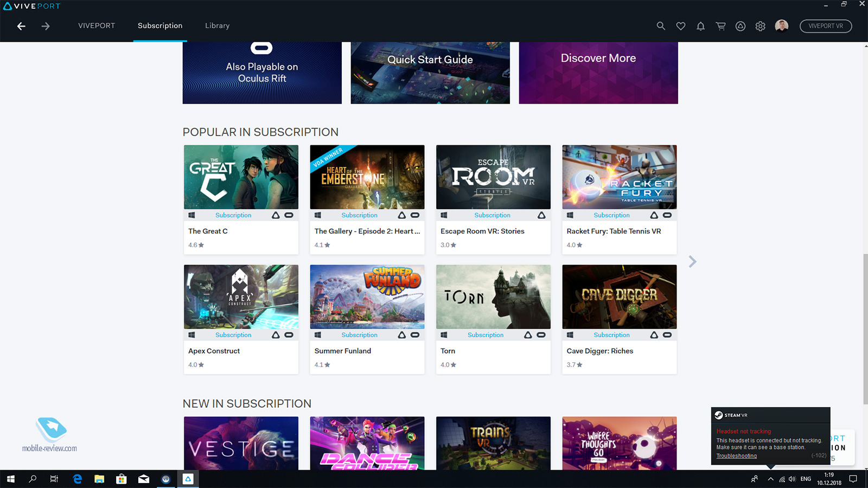Open Racket Fury cover image
Screen dimensions: 868x488
(620, 177)
